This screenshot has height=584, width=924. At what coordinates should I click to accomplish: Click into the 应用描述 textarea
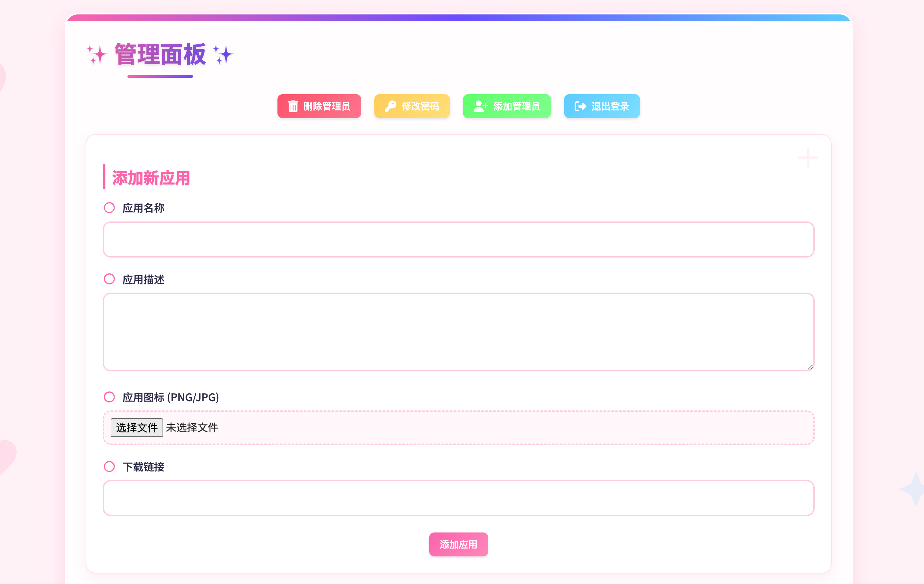[458, 332]
